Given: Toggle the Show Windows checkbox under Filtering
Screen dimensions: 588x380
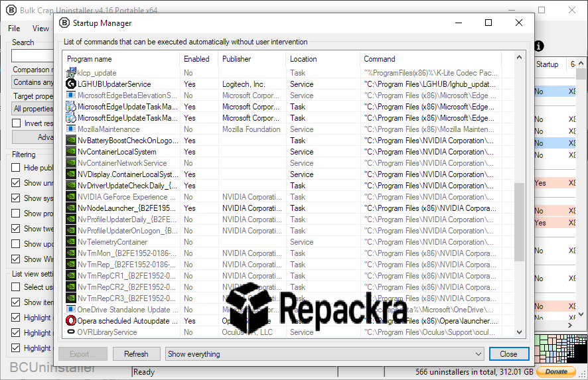Looking at the screenshot, I should (16, 259).
